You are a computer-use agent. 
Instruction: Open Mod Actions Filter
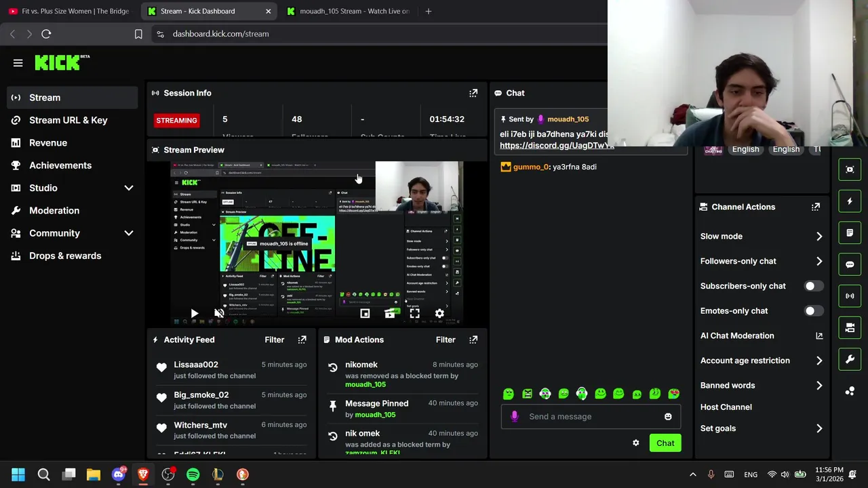[x=446, y=340]
